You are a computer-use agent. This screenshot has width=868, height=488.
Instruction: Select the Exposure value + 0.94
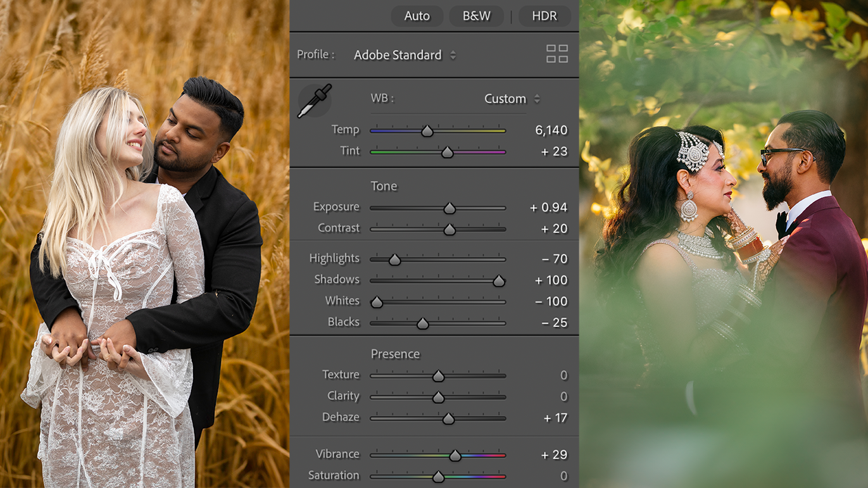click(x=548, y=208)
